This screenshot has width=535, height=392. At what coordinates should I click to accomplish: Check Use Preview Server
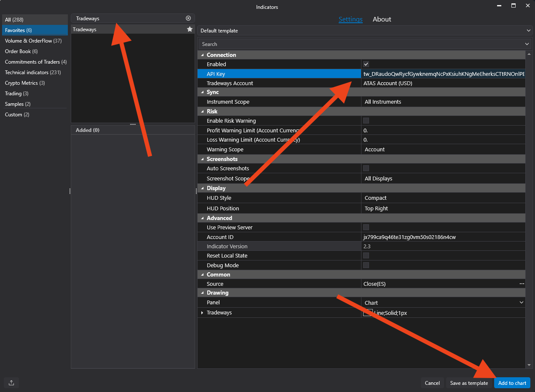(366, 227)
